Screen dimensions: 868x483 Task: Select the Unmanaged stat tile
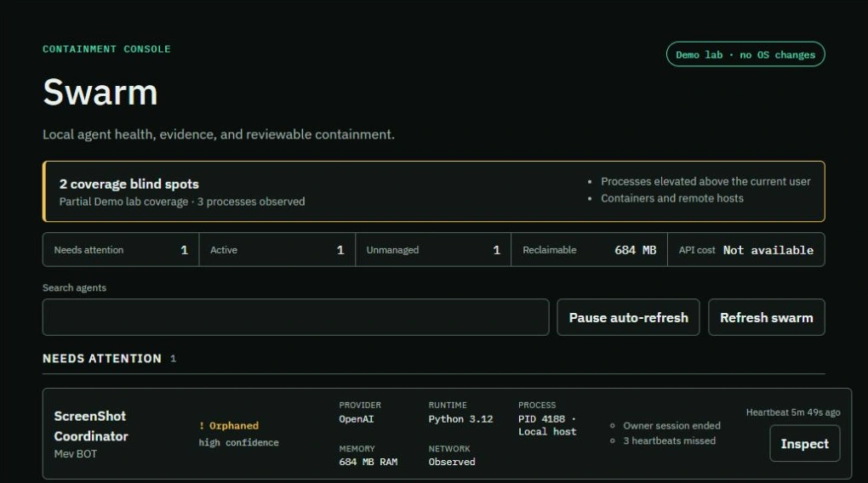(x=433, y=250)
